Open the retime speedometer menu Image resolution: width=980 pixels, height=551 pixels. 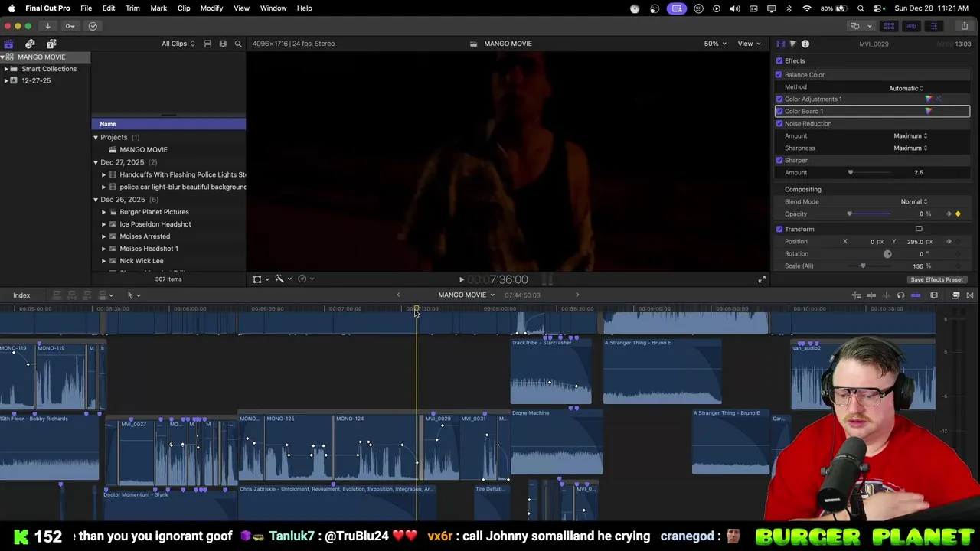(x=305, y=279)
